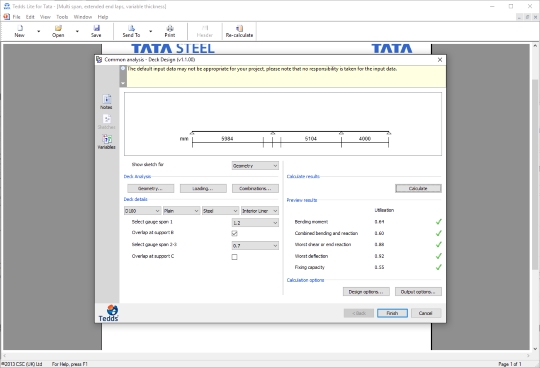Click the Deck Design dialog title icon
The width and height of the screenshot is (540, 368).
pos(99,60)
